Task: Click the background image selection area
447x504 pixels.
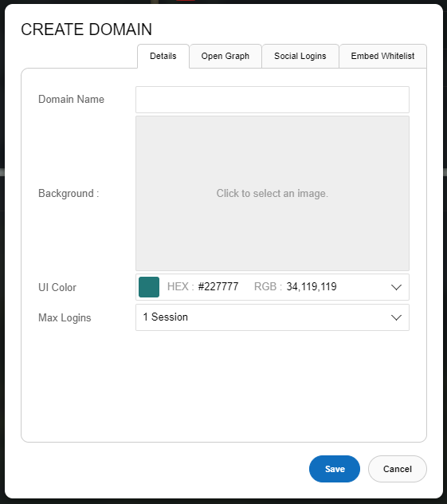Action: coord(273,194)
